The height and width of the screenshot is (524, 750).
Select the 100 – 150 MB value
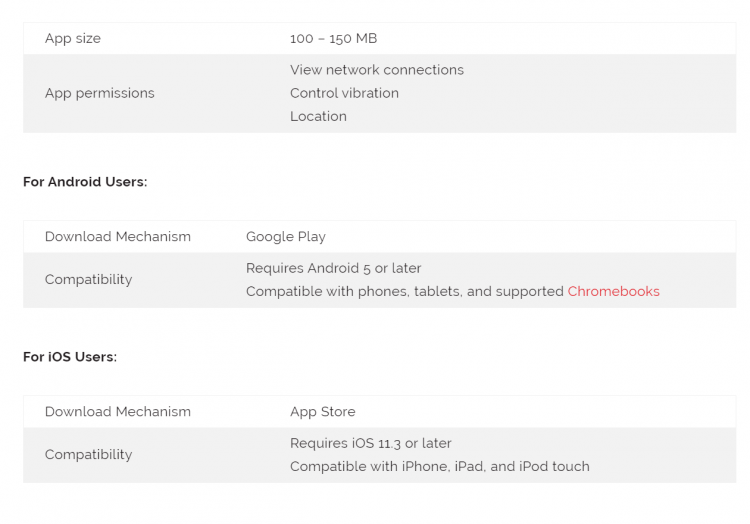pos(333,38)
